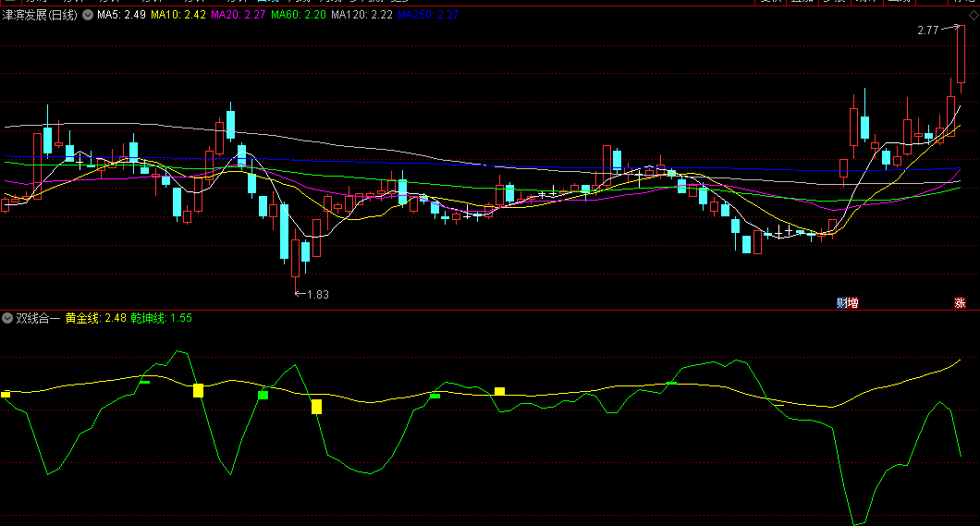The width and height of the screenshot is (980, 526).
Task: Click the 2.77 high price label
Action: (x=927, y=30)
